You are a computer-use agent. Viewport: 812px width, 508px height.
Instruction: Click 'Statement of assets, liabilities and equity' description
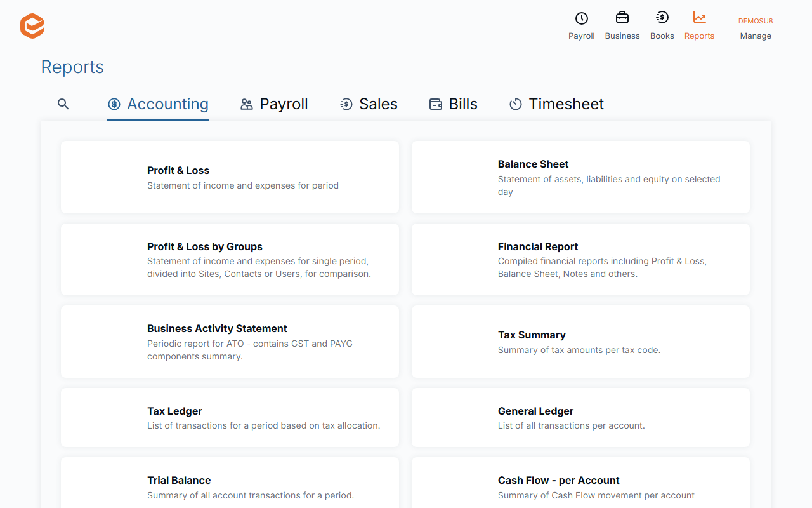coord(609,185)
